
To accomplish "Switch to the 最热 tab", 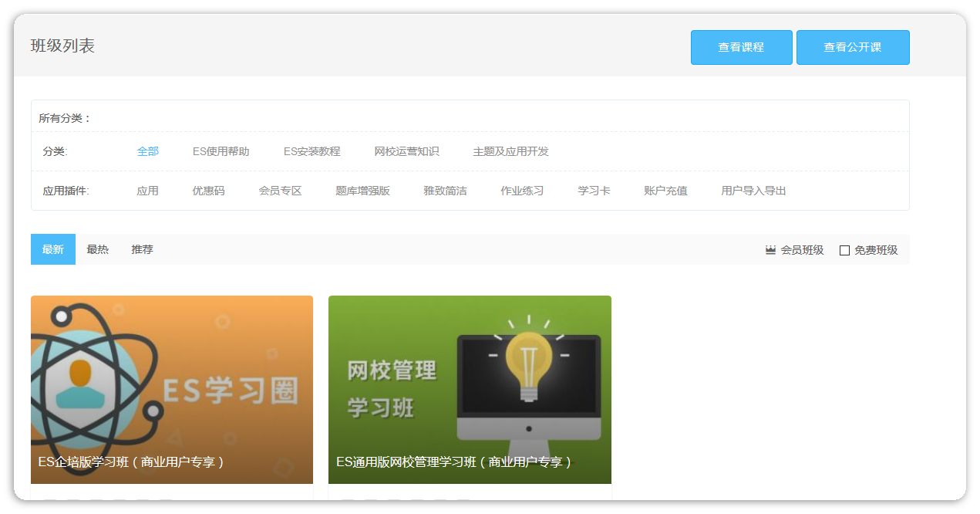I will [98, 249].
